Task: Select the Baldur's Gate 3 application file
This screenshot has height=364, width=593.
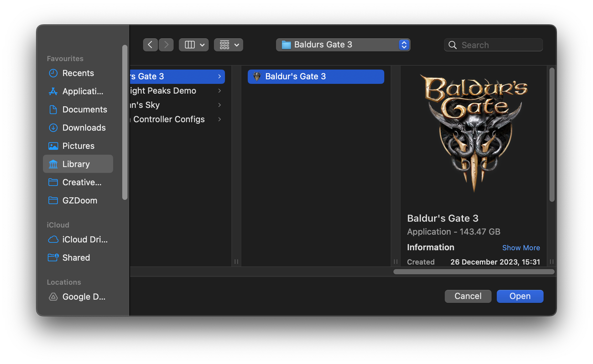Action: 316,76
